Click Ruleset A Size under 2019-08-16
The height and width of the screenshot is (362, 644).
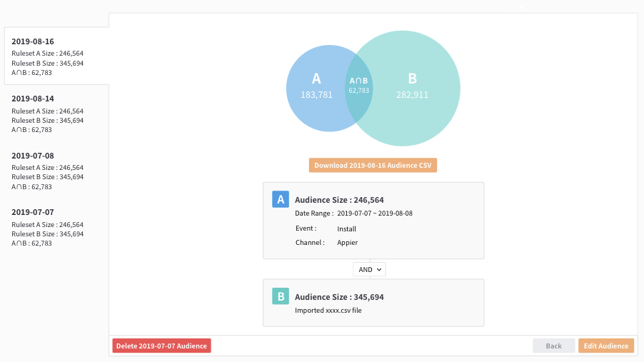pos(47,54)
